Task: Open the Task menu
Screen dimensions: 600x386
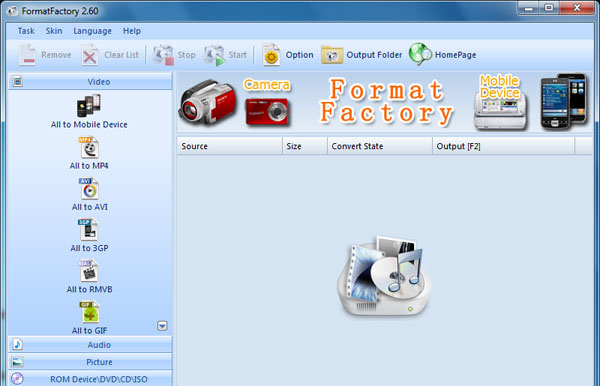Action: click(26, 31)
